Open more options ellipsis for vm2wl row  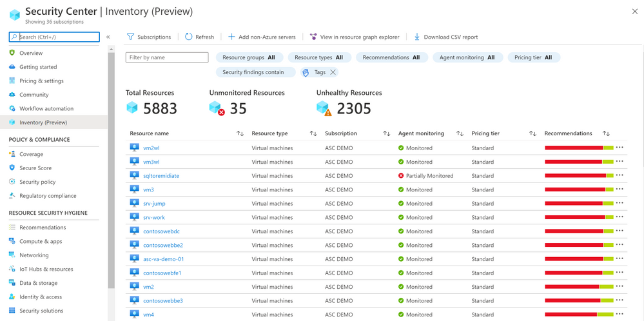(x=620, y=148)
